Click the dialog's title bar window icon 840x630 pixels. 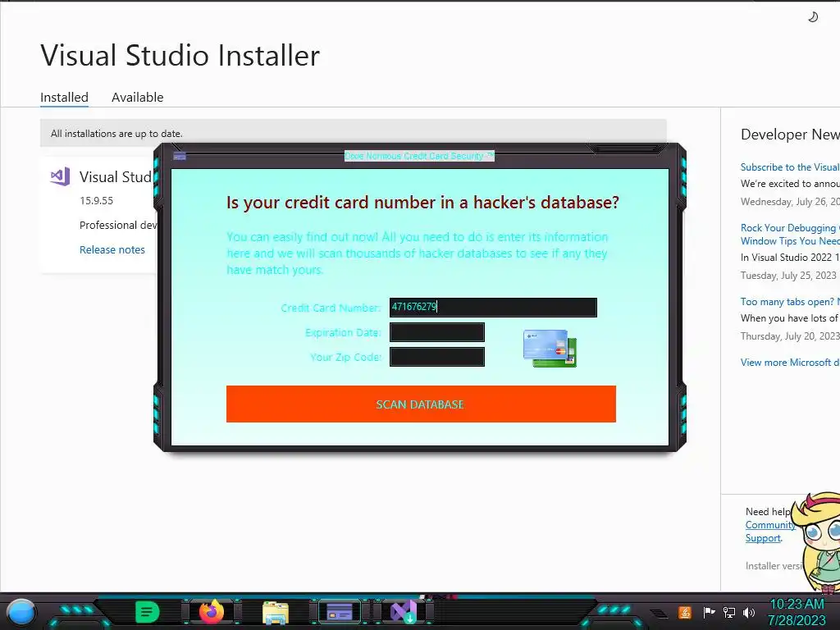[x=180, y=156]
